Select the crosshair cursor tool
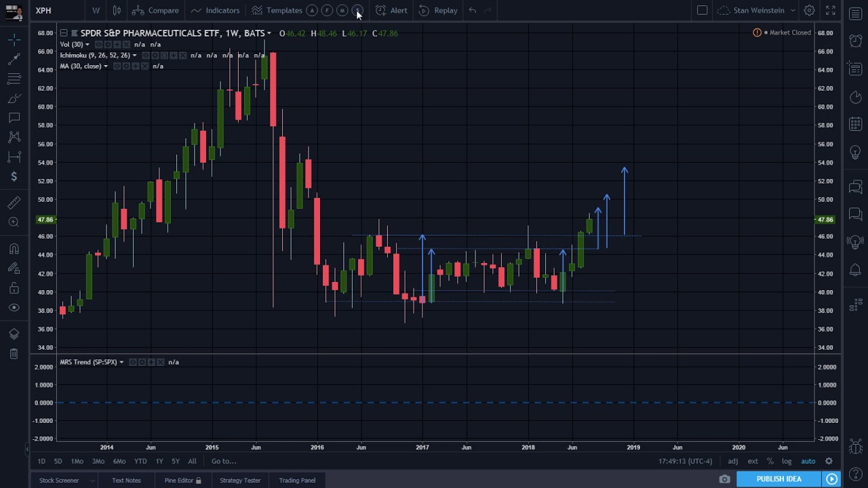This screenshot has height=488, width=868. 14,40
